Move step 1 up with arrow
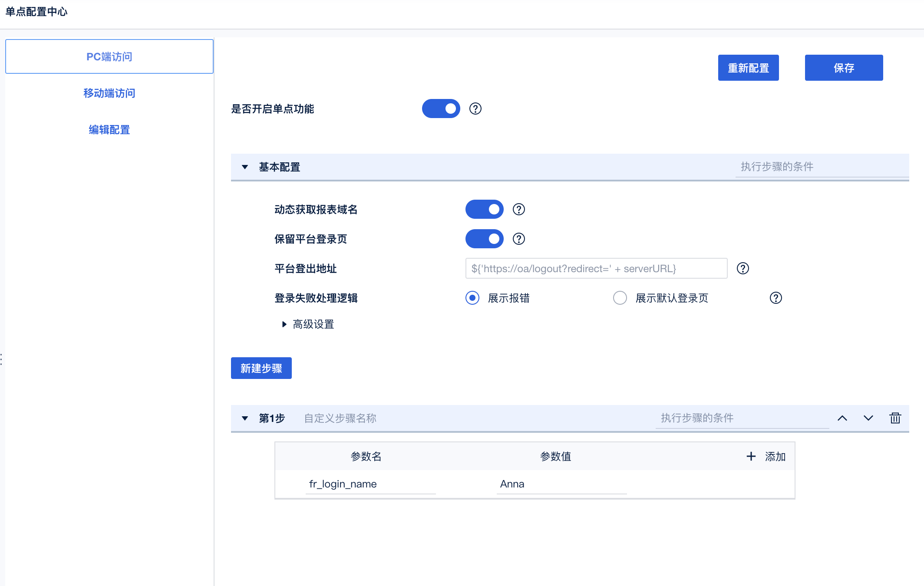924x586 pixels. 842,418
